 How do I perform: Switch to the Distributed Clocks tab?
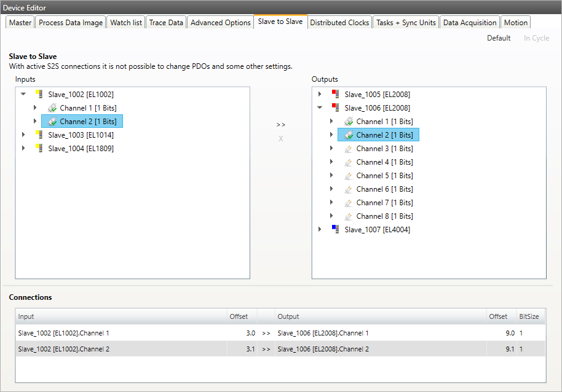(x=339, y=23)
